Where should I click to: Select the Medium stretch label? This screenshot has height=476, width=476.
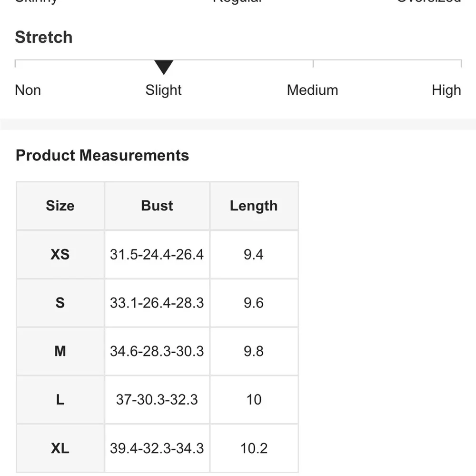312,90
